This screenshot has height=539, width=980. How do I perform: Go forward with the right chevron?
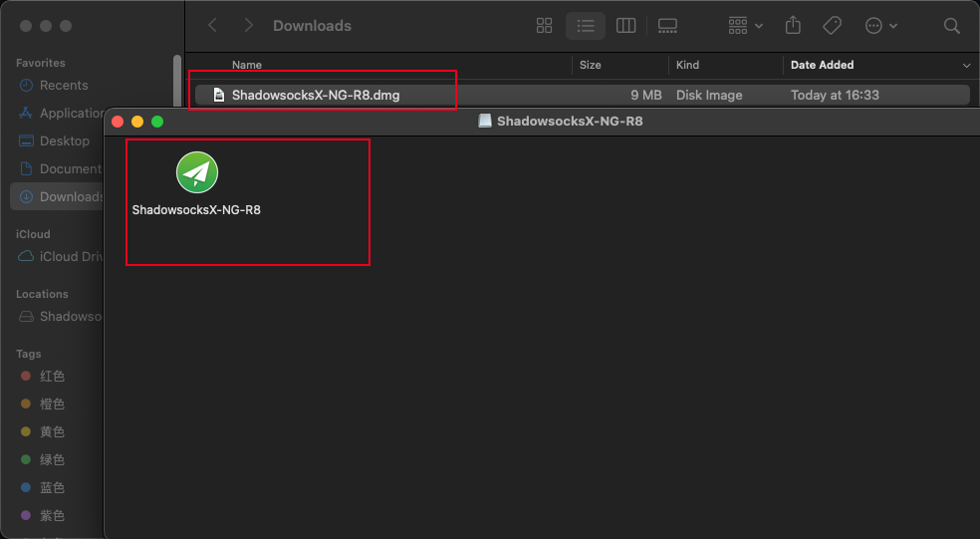tap(248, 26)
